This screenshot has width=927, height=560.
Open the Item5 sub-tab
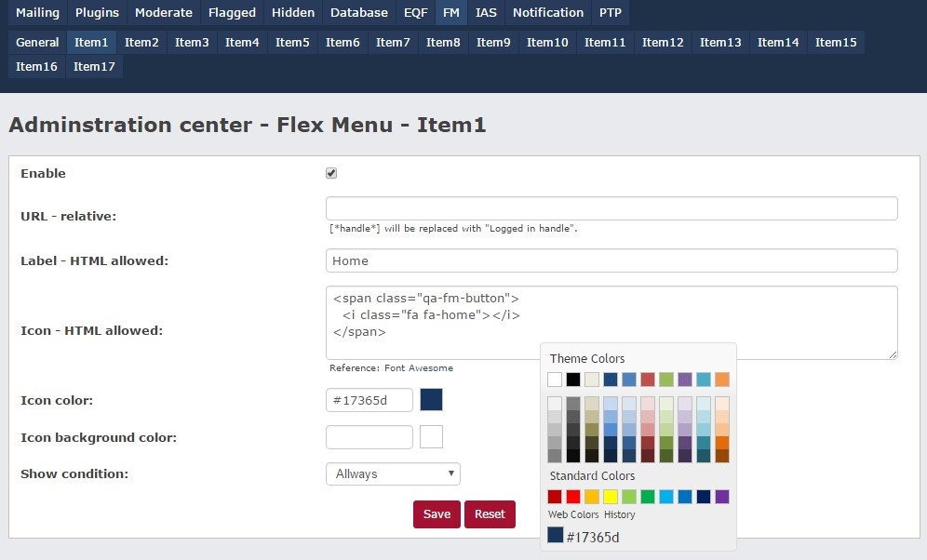tap(292, 43)
